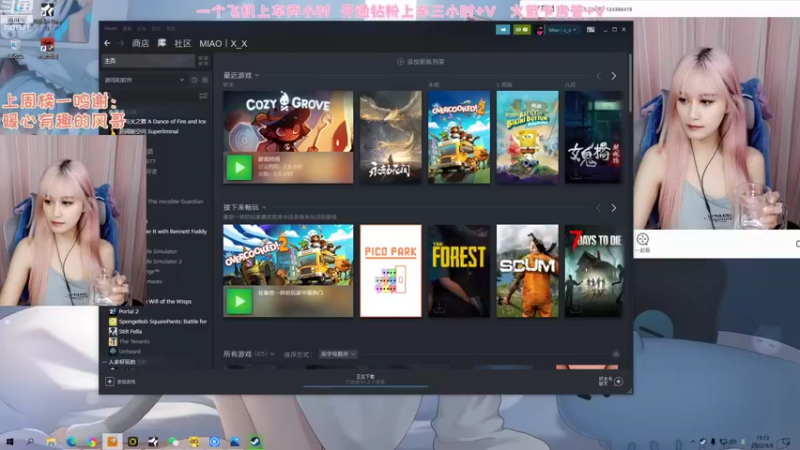This screenshot has height=450, width=800.
Task: Click the Steam menu in title bar
Action: click(110, 29)
